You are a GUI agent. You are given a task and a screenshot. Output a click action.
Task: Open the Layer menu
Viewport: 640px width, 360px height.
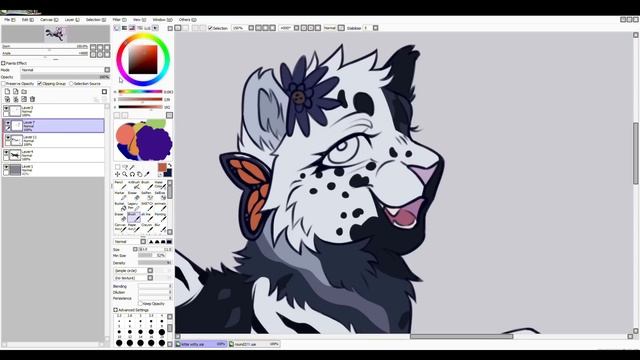pyautogui.click(x=72, y=20)
